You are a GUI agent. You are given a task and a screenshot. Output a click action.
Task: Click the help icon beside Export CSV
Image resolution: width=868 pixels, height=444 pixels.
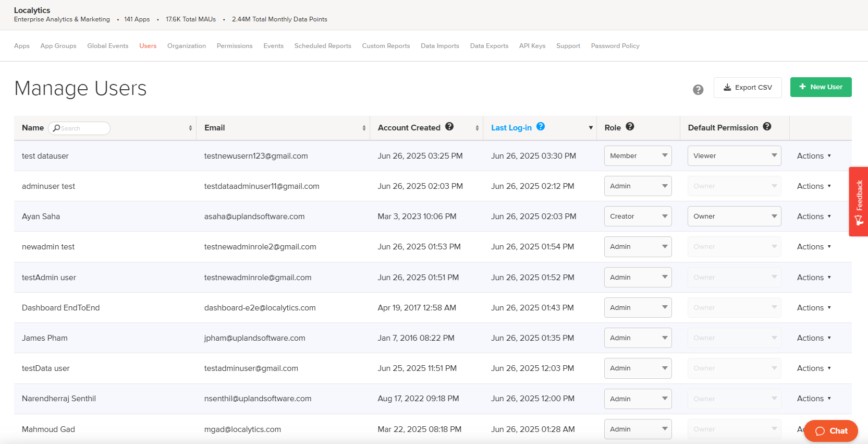pos(698,90)
